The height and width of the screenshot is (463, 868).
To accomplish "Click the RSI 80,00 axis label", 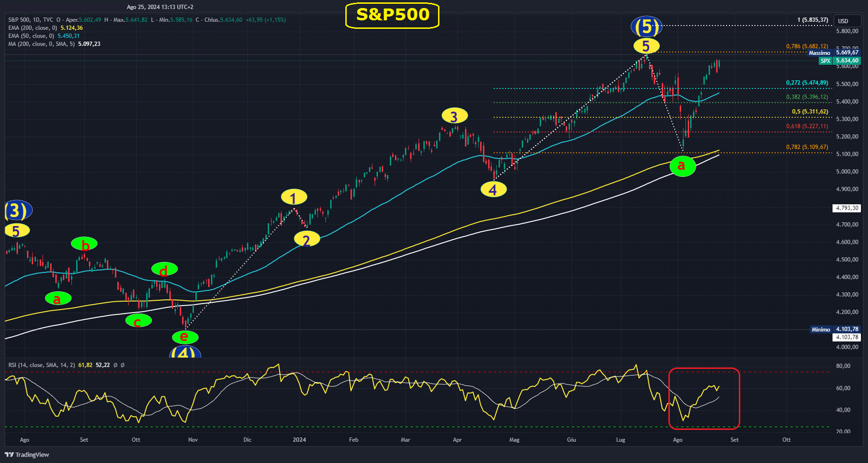I will [843, 366].
